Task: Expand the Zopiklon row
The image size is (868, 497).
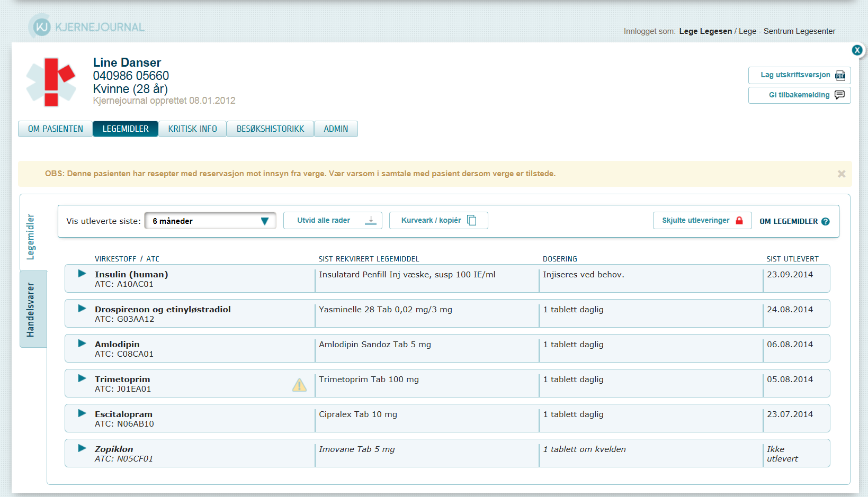Action: tap(82, 448)
